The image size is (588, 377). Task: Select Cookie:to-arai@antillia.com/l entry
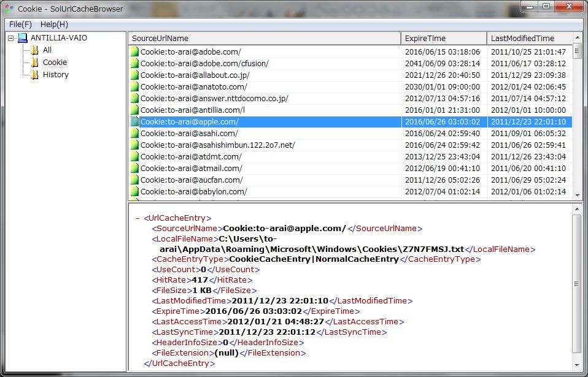tap(193, 110)
